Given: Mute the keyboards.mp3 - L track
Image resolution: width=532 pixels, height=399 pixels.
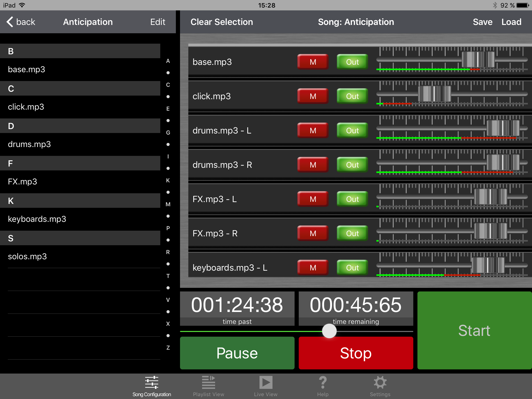Looking at the screenshot, I should coord(313,268).
